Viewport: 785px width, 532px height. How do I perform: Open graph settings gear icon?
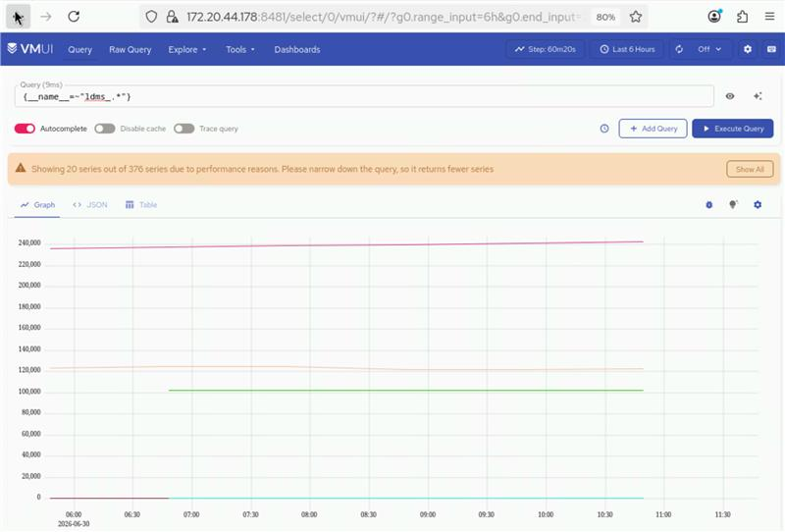point(758,205)
